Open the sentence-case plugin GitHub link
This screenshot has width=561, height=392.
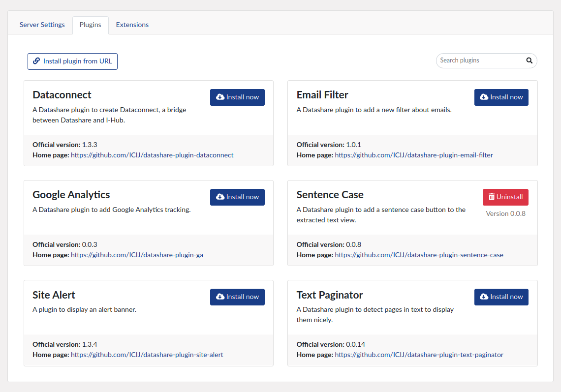click(x=419, y=255)
